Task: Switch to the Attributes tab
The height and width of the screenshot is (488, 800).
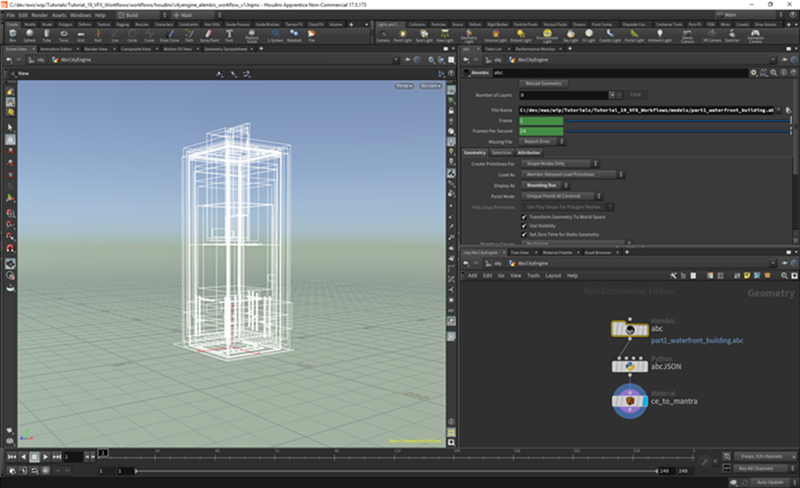Action: click(529, 152)
